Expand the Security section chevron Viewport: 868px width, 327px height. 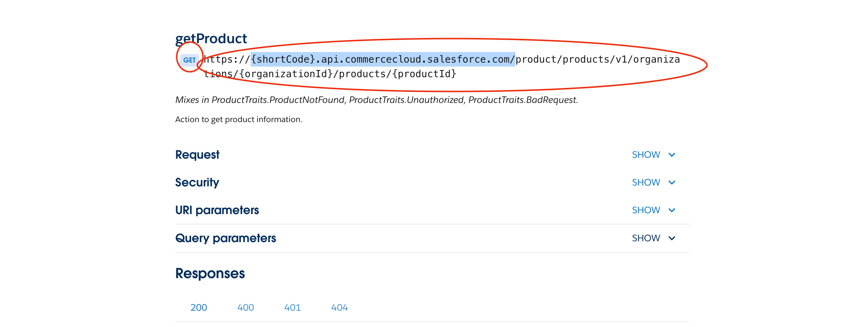672,183
